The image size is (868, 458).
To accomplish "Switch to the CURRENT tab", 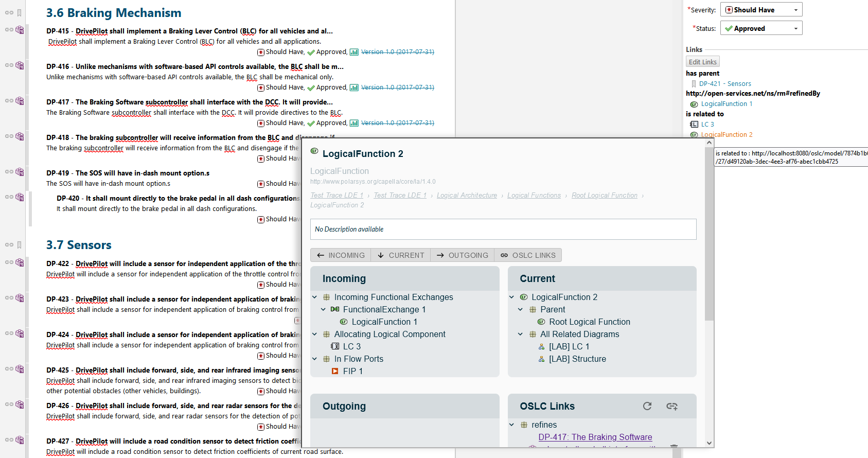I will 400,255.
